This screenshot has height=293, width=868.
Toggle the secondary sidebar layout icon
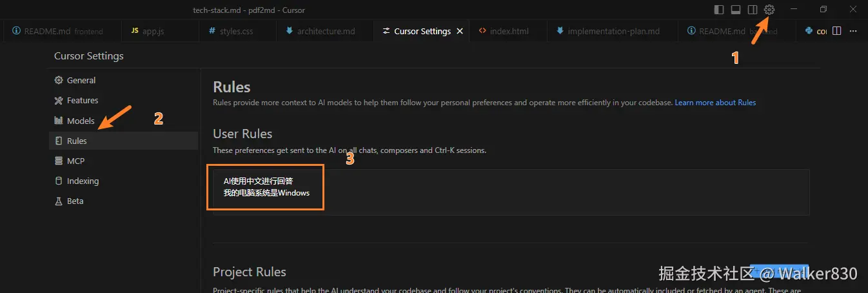point(752,10)
